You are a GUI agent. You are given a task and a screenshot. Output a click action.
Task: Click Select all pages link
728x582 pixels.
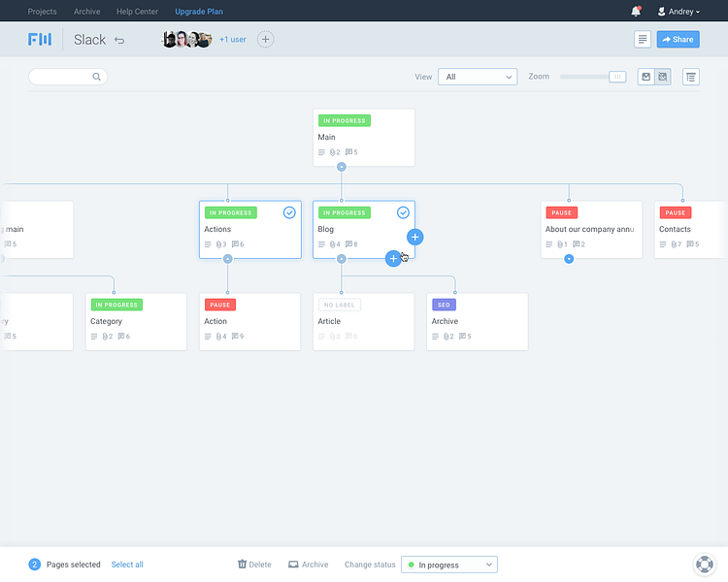click(x=127, y=565)
